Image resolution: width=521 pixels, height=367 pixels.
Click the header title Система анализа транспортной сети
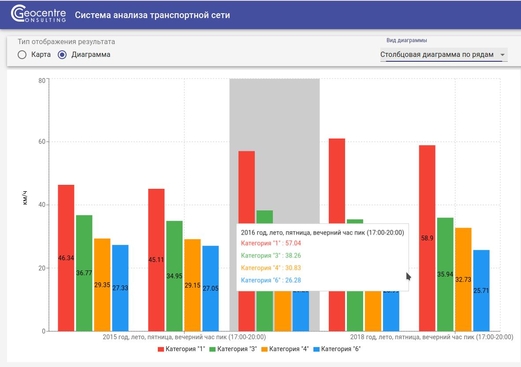click(152, 15)
